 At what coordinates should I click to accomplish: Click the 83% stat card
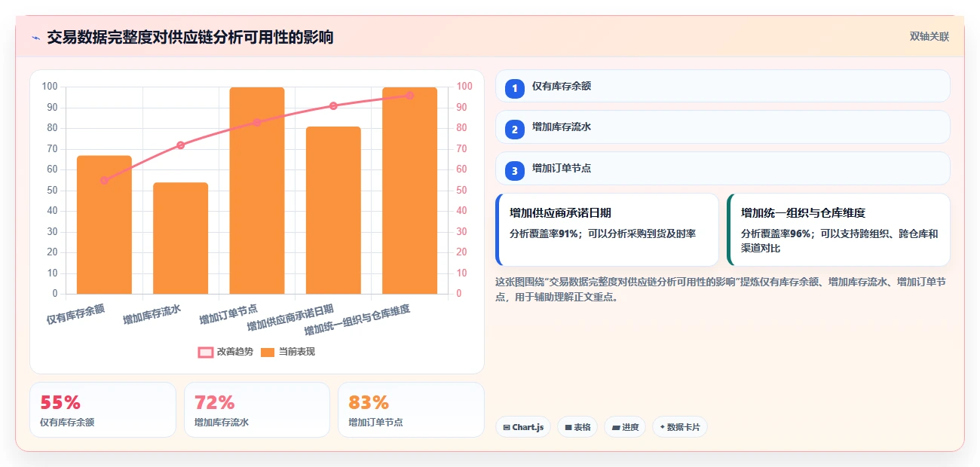pos(411,410)
